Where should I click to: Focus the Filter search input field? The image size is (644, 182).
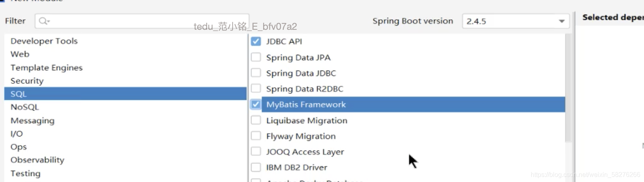(x=142, y=21)
